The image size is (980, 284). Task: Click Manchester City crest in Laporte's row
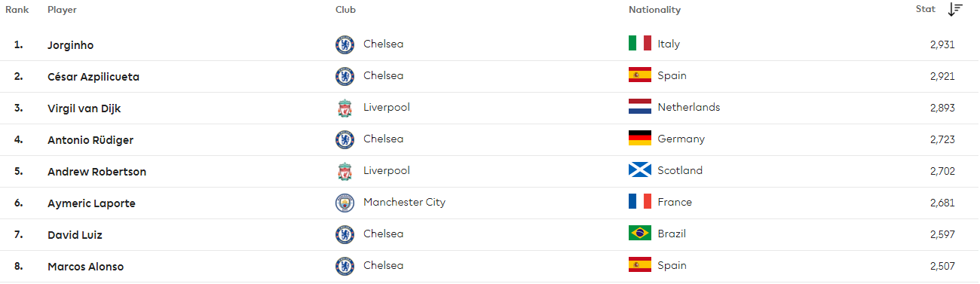click(x=345, y=203)
